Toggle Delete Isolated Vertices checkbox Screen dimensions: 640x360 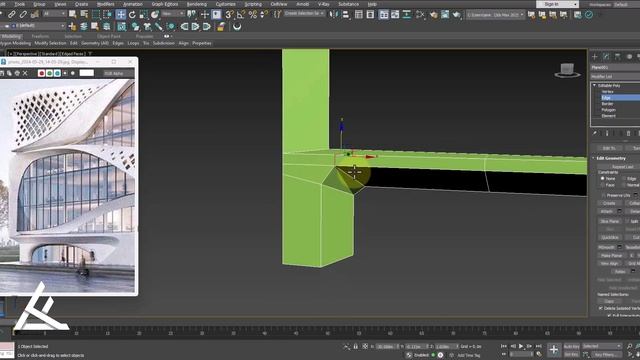(600, 308)
